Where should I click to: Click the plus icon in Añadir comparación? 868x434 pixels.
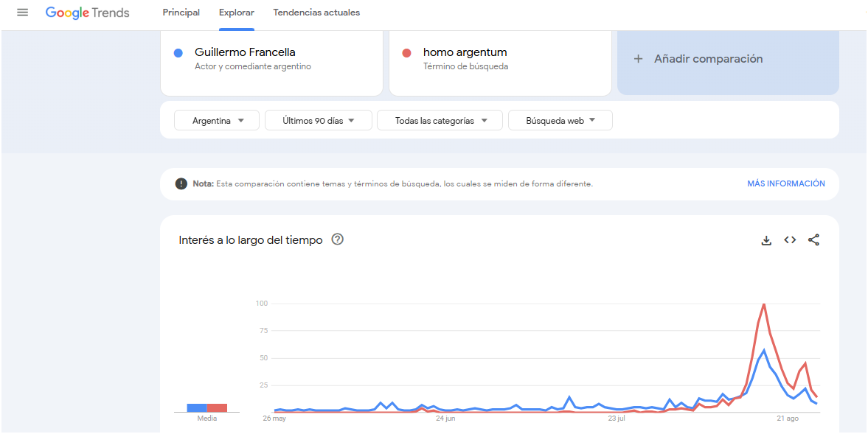638,59
